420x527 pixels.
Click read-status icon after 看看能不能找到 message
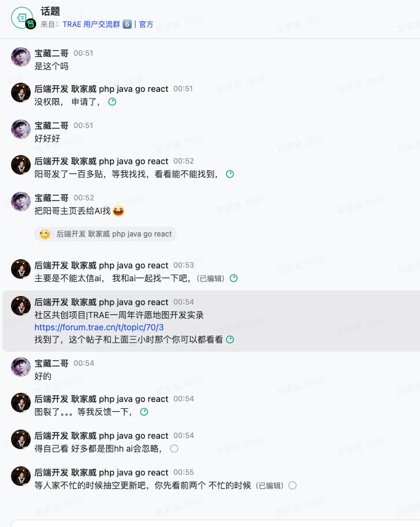tap(230, 174)
